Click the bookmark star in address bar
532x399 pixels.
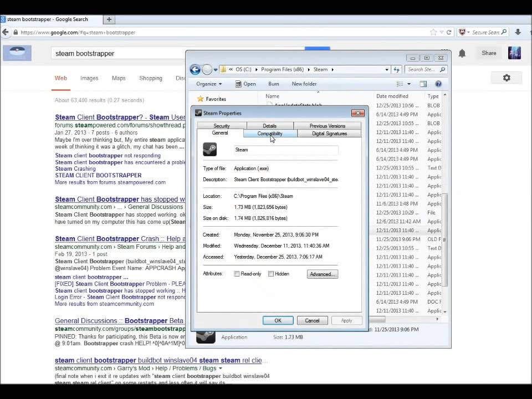coord(433,32)
